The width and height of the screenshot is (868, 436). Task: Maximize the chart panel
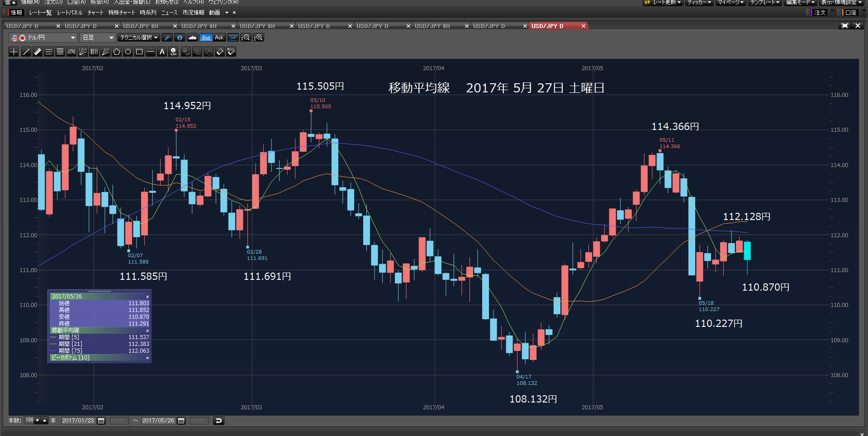coord(844,26)
